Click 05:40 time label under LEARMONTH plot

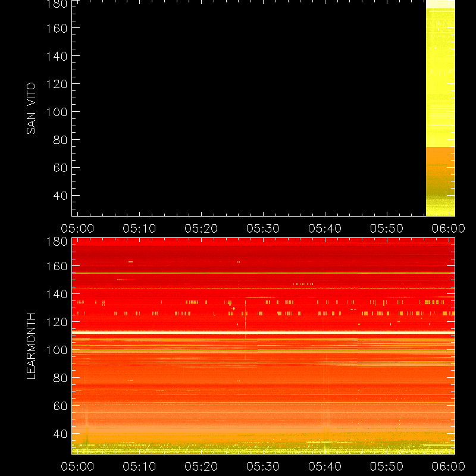coord(325,466)
